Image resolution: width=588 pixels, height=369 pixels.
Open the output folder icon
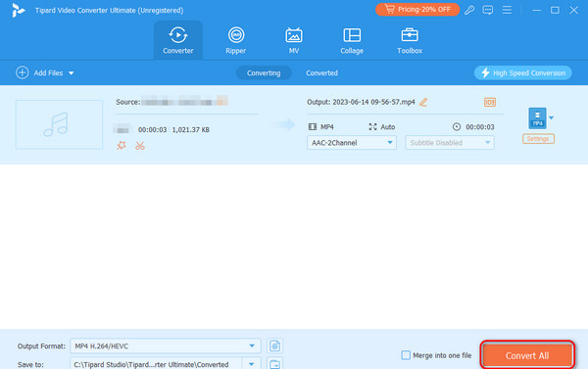274,364
